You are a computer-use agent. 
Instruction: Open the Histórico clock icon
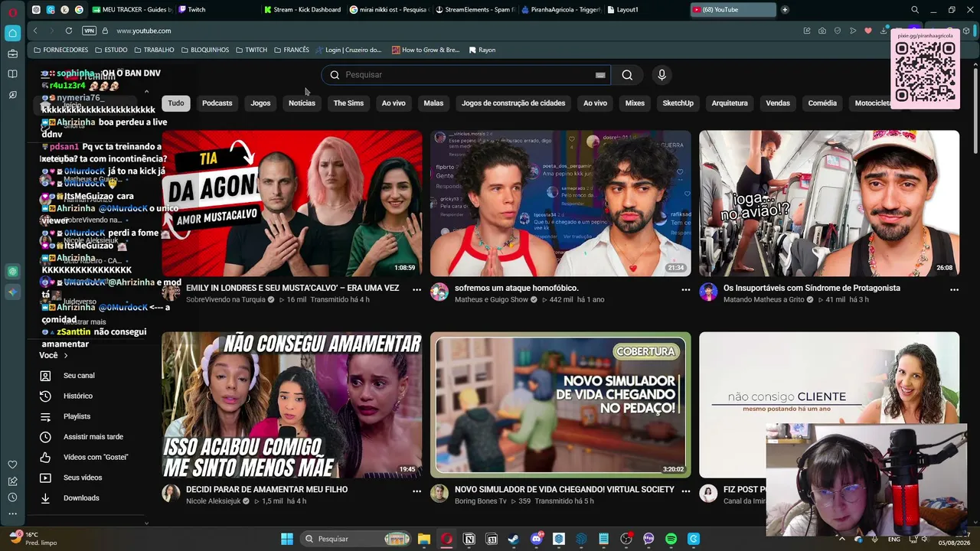pos(45,396)
